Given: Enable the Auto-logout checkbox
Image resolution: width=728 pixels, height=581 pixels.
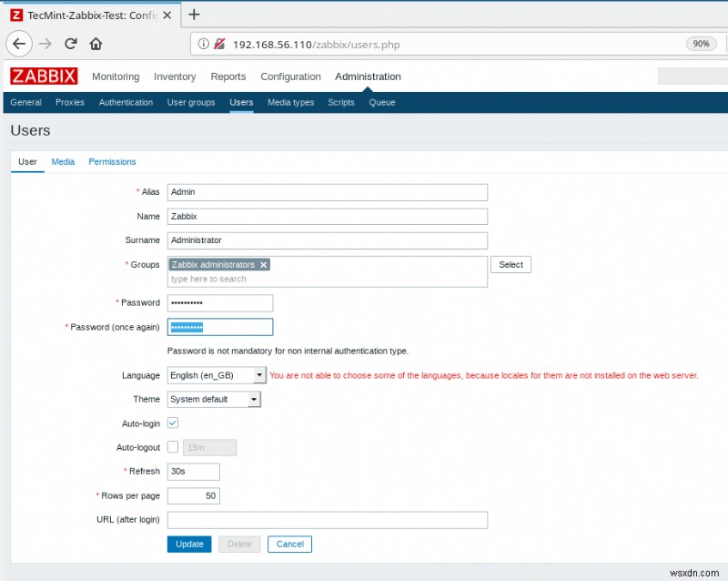Looking at the screenshot, I should (x=173, y=446).
